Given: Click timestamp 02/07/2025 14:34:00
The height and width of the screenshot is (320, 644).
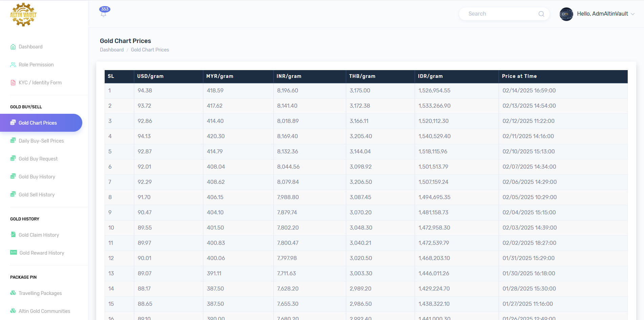Looking at the screenshot, I should (x=529, y=167).
